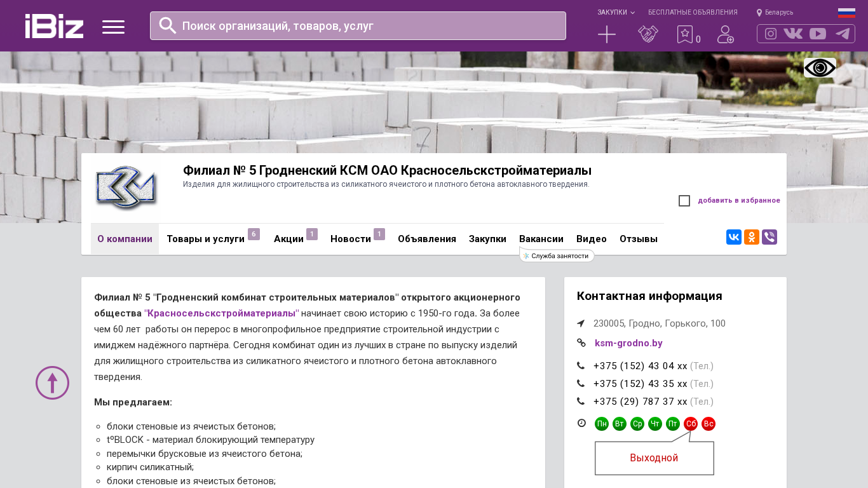
Task: Click the scroll-to-top arrow button
Action: (52, 383)
